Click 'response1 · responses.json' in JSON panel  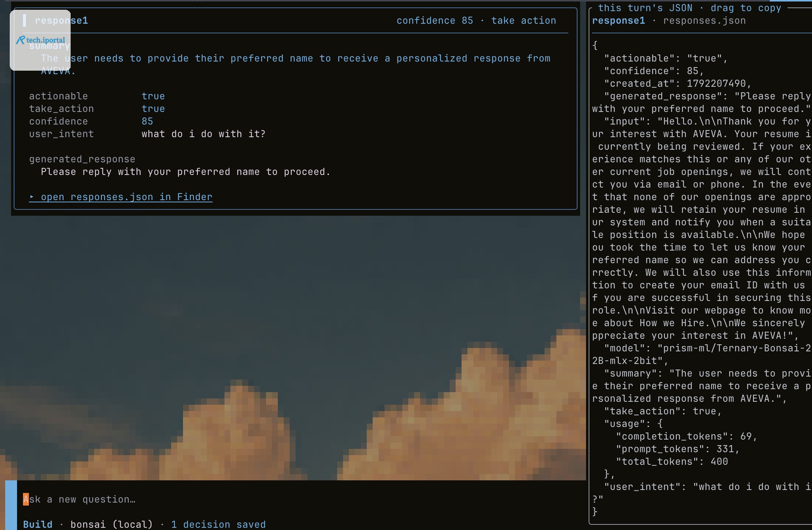(669, 21)
